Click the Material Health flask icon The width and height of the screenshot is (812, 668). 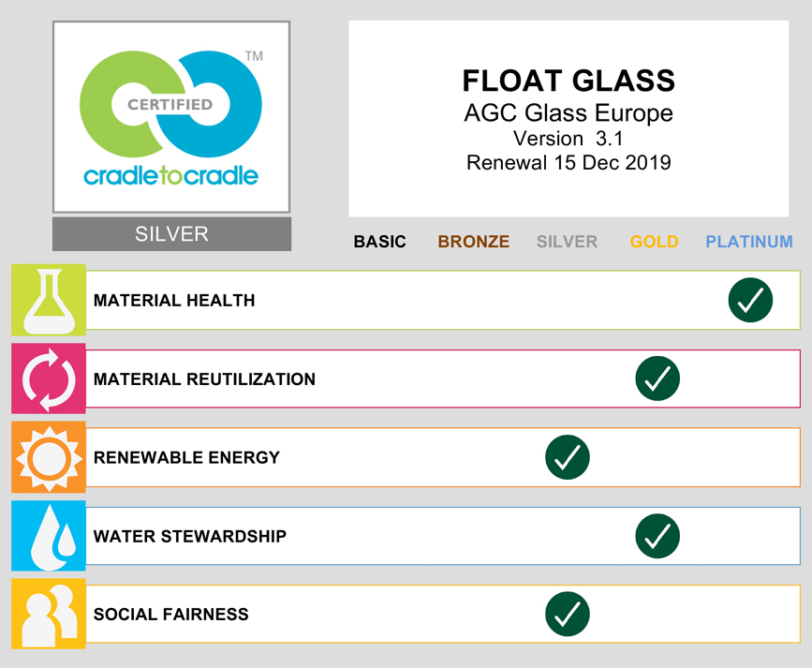49,301
